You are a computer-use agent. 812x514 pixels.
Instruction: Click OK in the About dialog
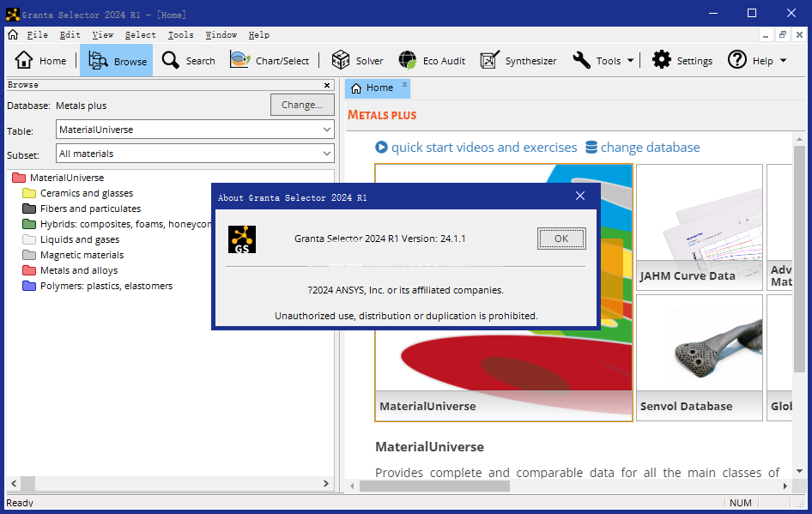561,239
